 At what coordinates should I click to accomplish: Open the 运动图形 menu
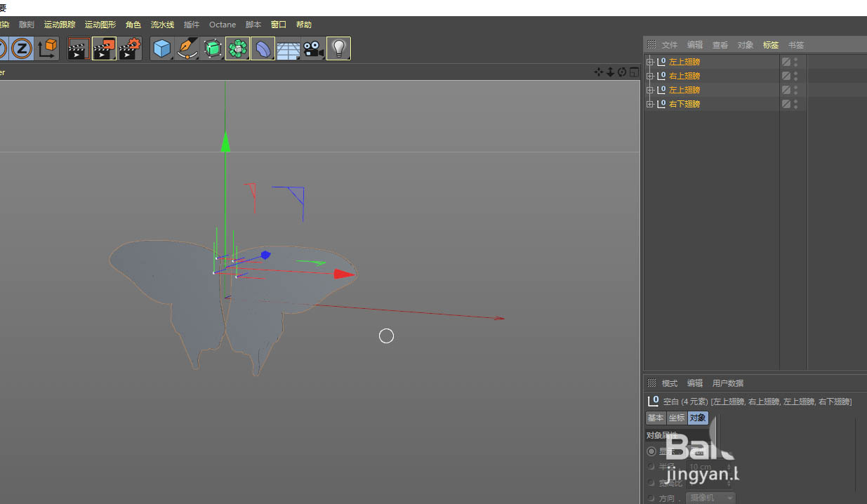coord(100,25)
